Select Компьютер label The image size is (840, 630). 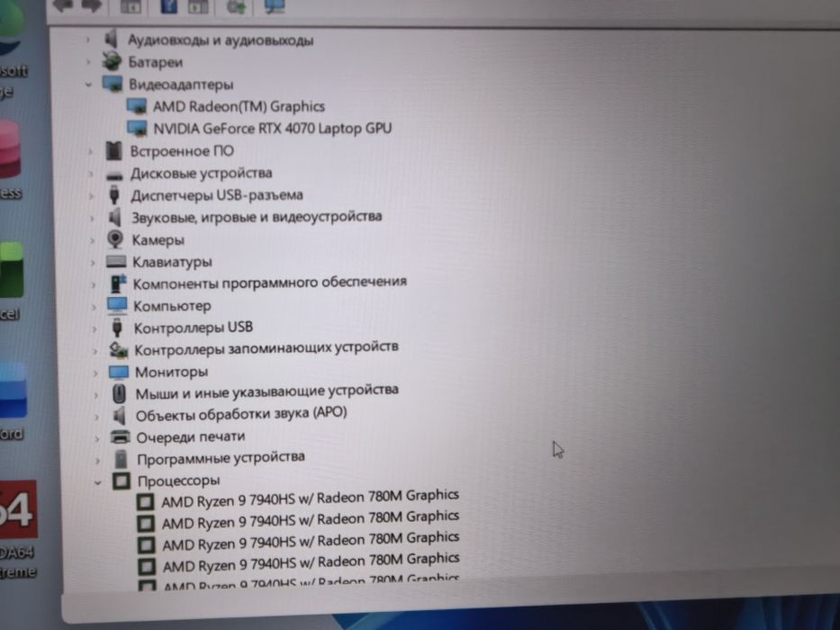[172, 306]
